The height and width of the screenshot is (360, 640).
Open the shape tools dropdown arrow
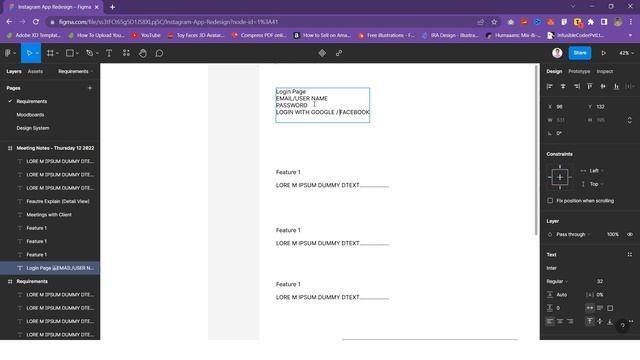[x=77, y=53]
